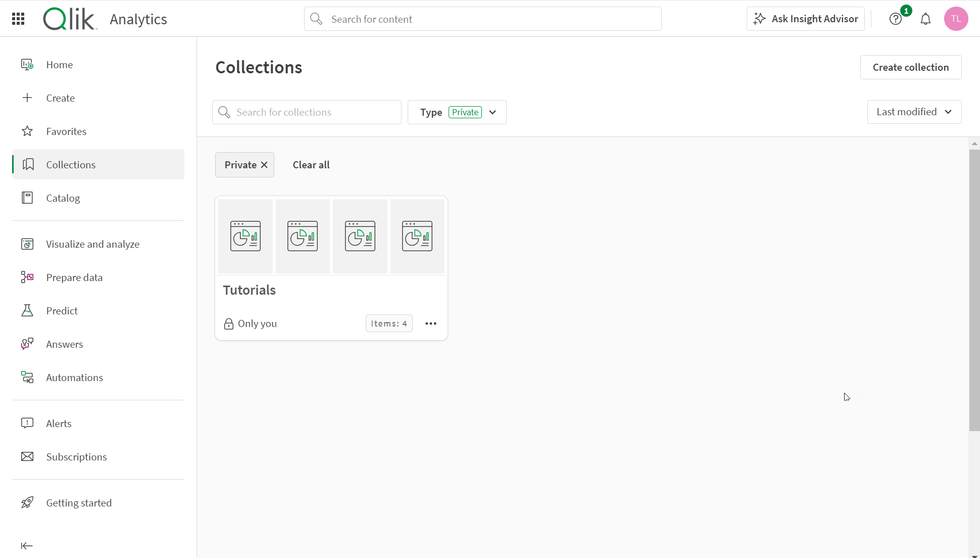Navigate to Catalog section
The image size is (980, 558).
coord(63,197)
